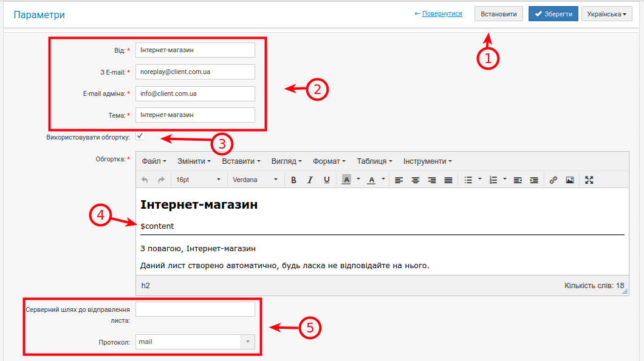644x361 pixels.
Task: Focus the Від input field
Action: tap(195, 50)
